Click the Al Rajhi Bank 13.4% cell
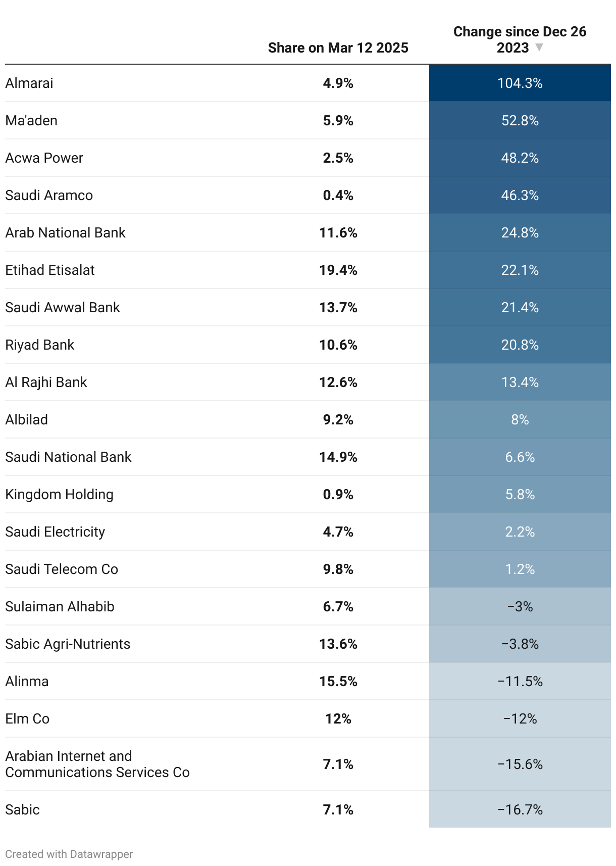The image size is (616, 866). tap(520, 382)
